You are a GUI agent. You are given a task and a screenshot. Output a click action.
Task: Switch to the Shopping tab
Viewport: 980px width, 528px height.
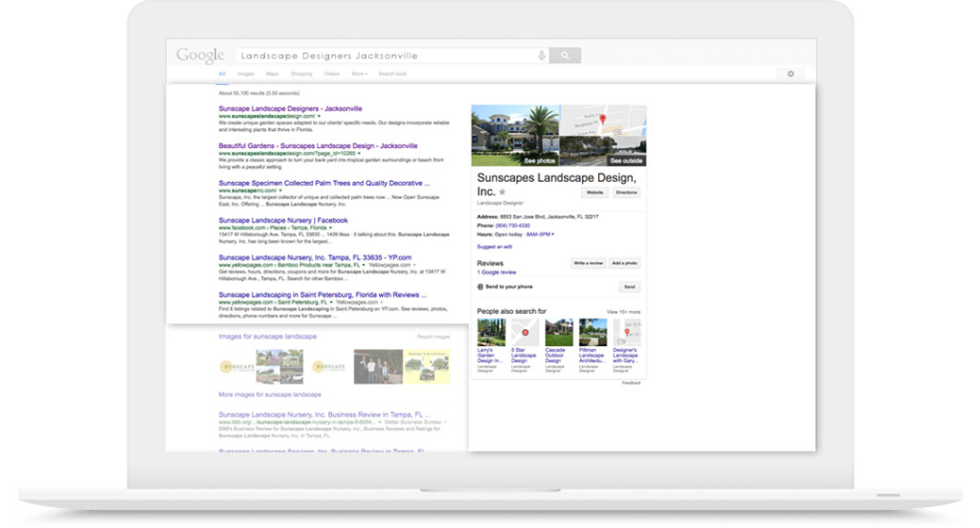301,74
